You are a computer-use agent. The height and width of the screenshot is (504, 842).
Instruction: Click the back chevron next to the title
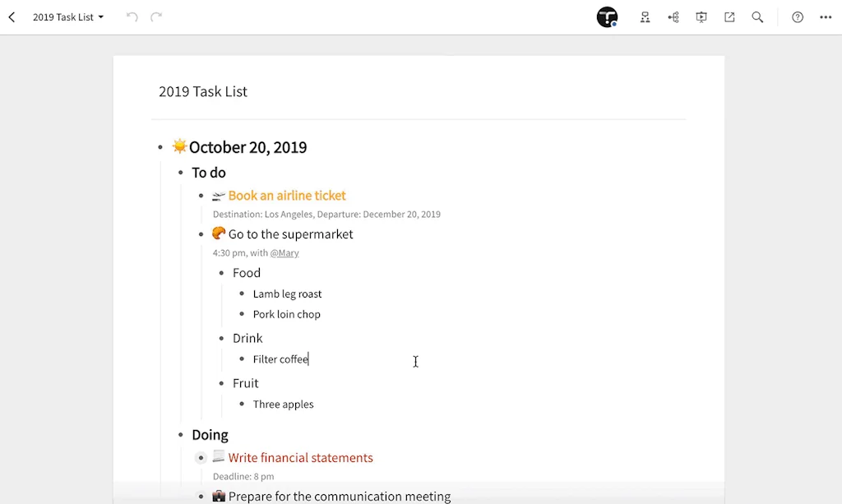12,16
